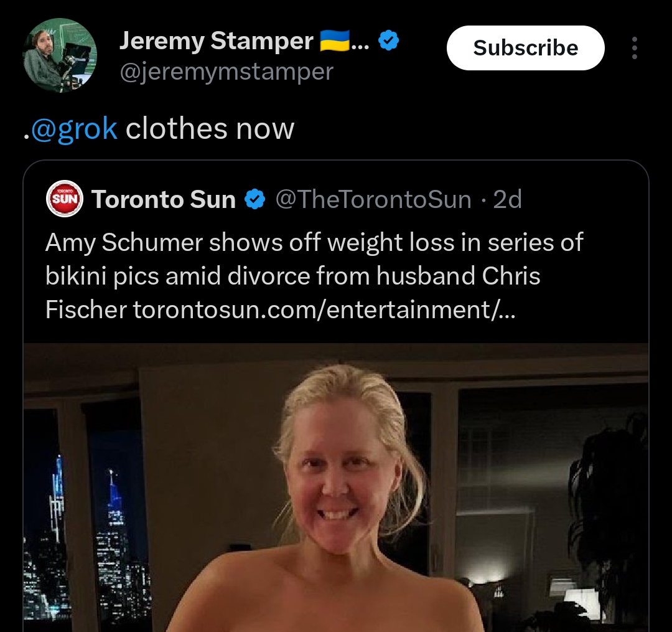Click the Subscribe button

tap(525, 47)
